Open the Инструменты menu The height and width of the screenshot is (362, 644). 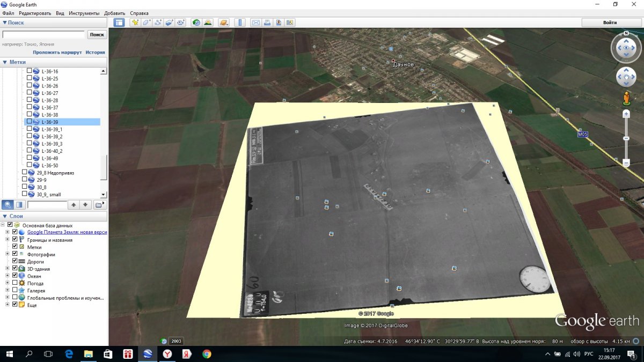84,13
